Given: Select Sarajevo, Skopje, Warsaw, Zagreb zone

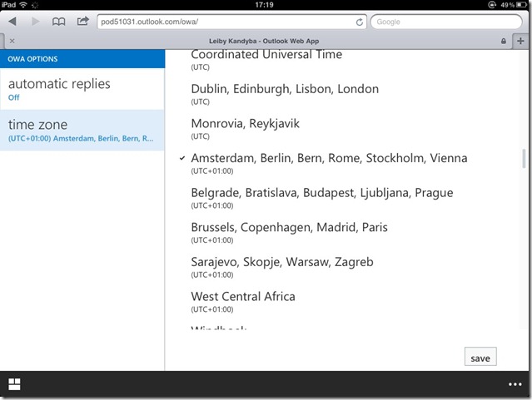Looking at the screenshot, I should tap(282, 267).
